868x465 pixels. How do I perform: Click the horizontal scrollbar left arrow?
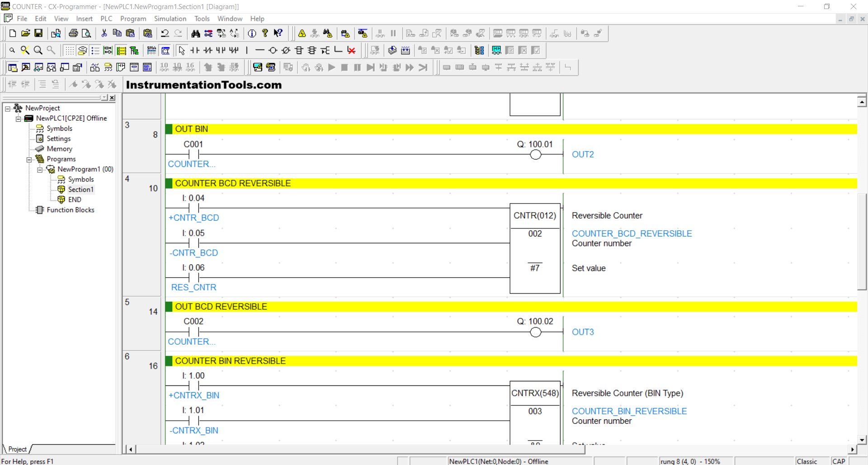130,449
